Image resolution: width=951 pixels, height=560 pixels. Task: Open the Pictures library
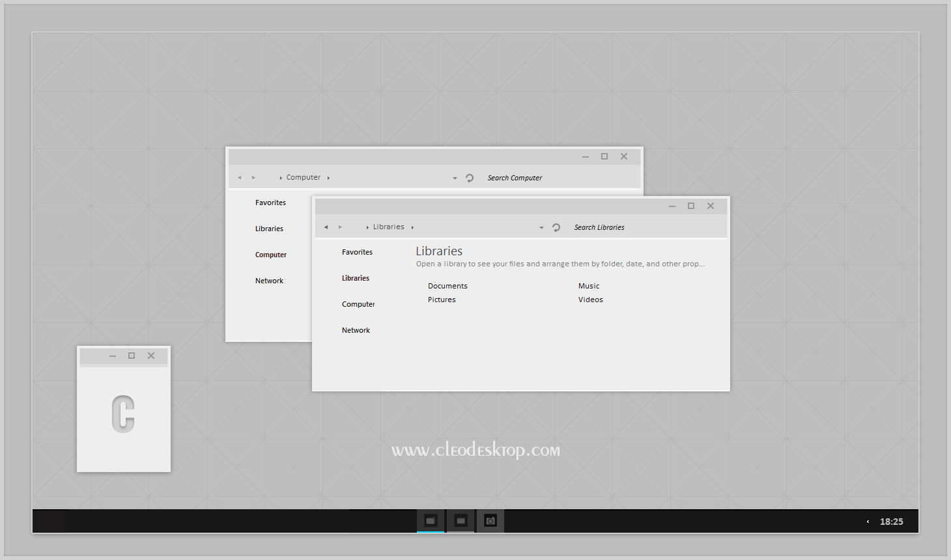tap(442, 300)
